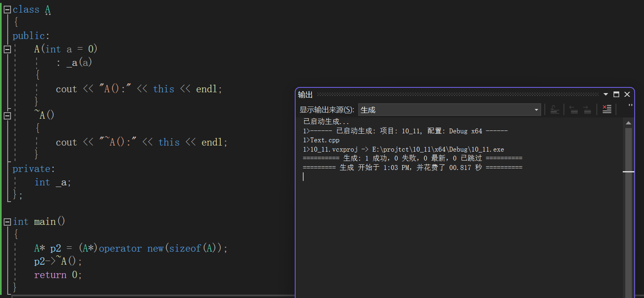
Task: Clear all text in the Output panel
Action: 607,109
